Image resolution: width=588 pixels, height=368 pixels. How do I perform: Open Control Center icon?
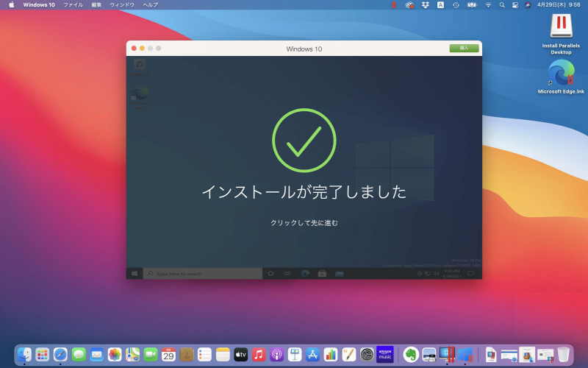515,5
